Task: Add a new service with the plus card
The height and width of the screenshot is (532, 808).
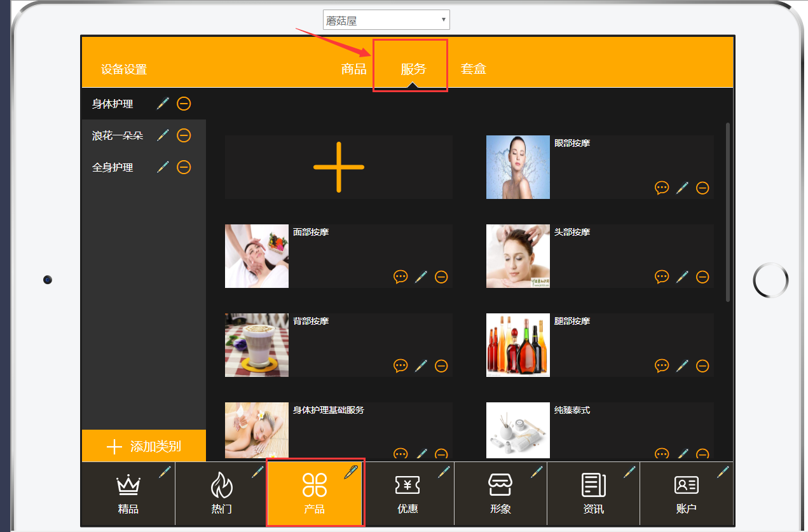Action: pyautogui.click(x=339, y=167)
